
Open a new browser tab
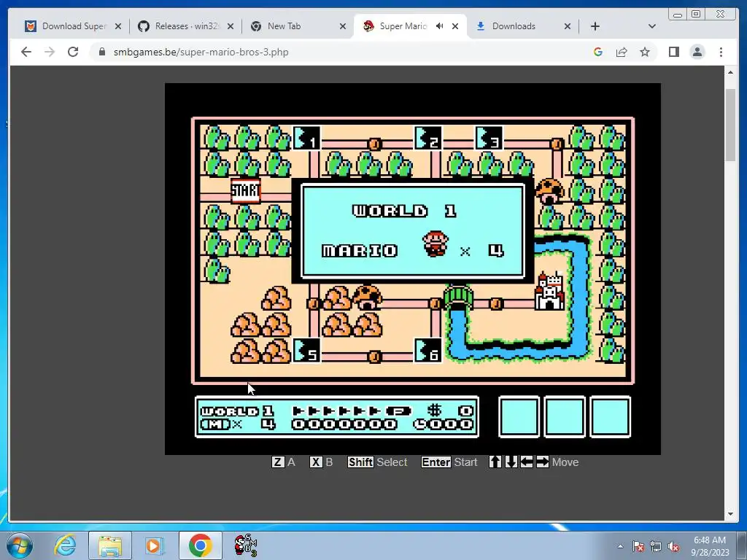coord(595,26)
